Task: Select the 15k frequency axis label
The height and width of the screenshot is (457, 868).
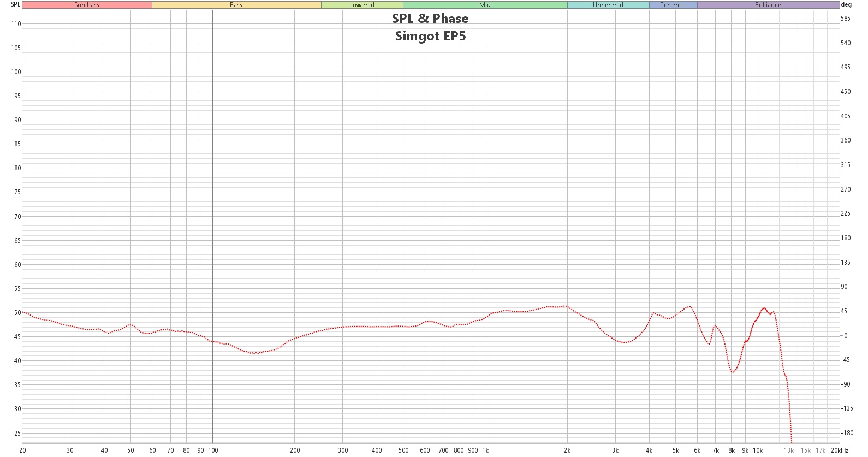Action: pyautogui.click(x=806, y=450)
